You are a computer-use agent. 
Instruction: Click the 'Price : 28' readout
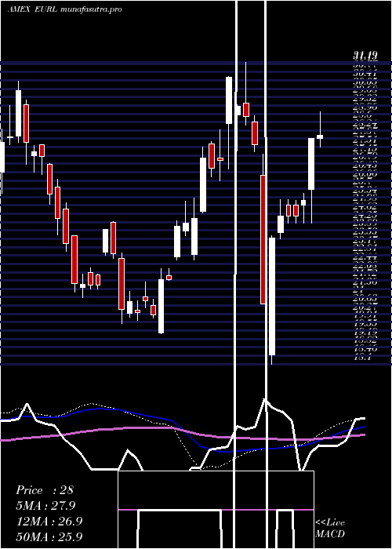[x=45, y=490]
